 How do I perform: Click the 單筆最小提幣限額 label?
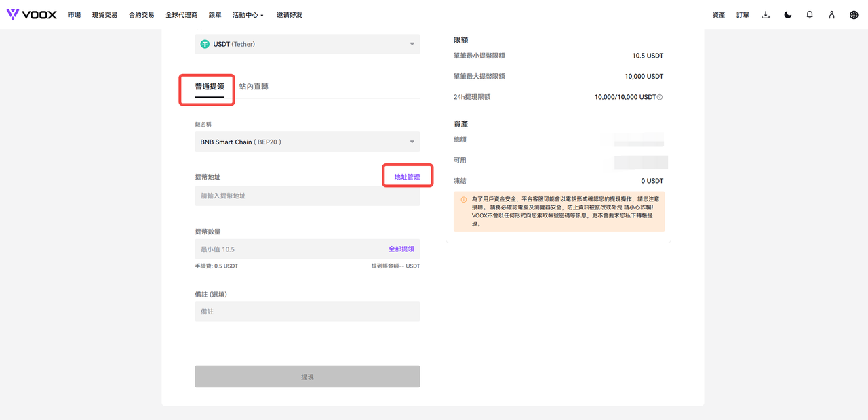tap(479, 56)
